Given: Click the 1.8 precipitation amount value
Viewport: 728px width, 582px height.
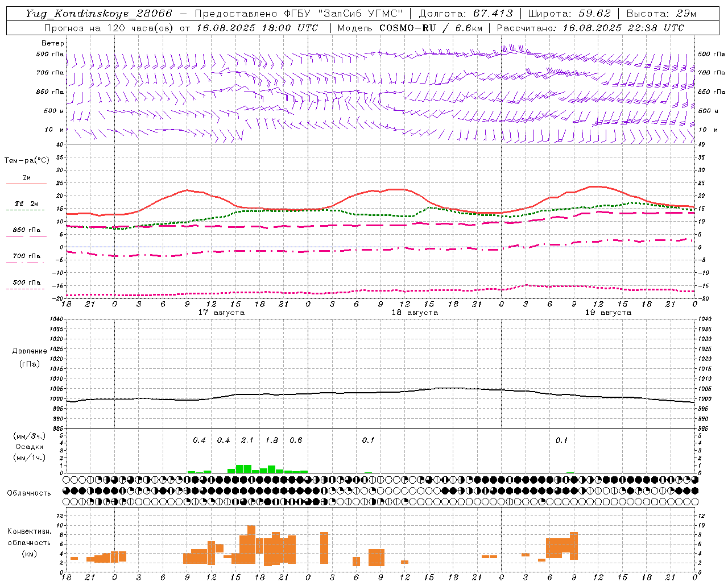Looking at the screenshot, I should [x=272, y=440].
